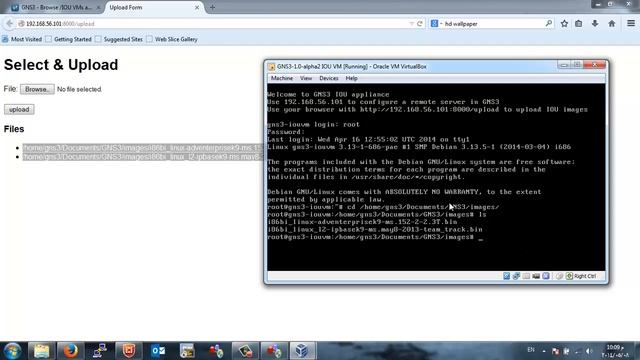Click the "No file selected." text

point(79,89)
